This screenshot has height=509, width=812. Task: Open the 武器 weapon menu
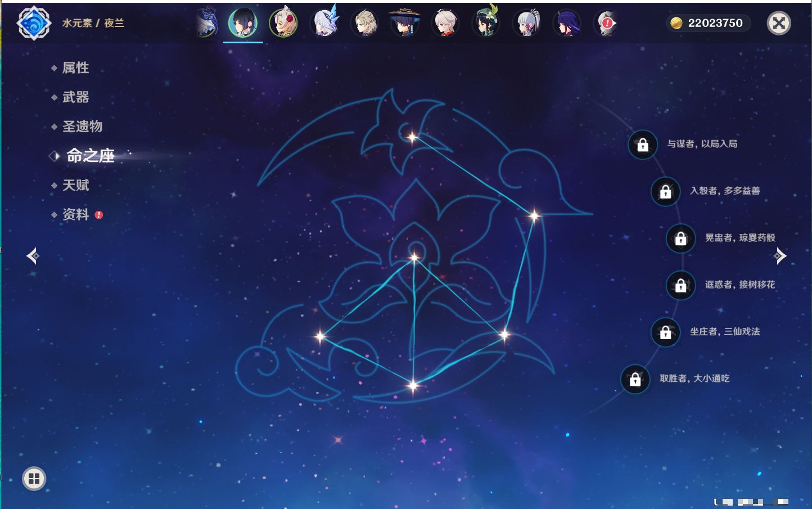click(75, 97)
